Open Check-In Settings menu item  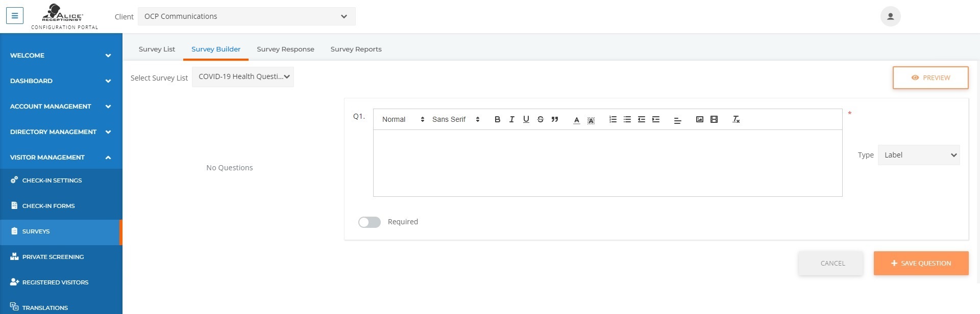[61, 180]
